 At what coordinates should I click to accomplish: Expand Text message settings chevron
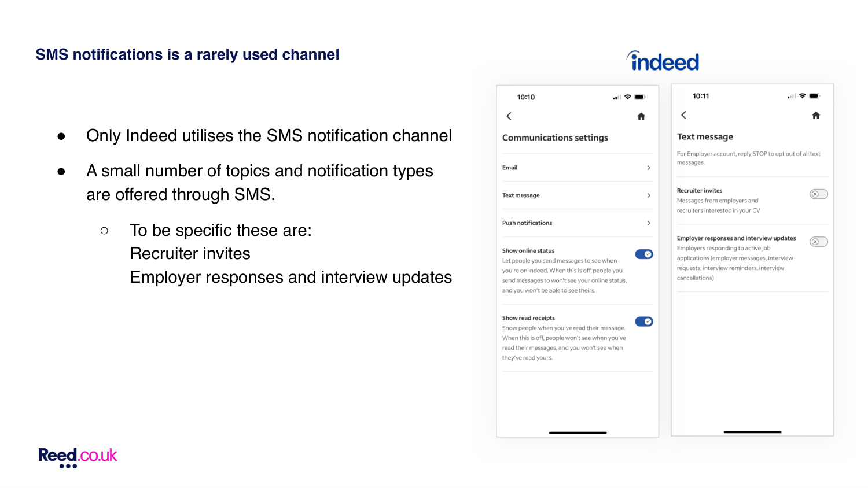point(649,195)
